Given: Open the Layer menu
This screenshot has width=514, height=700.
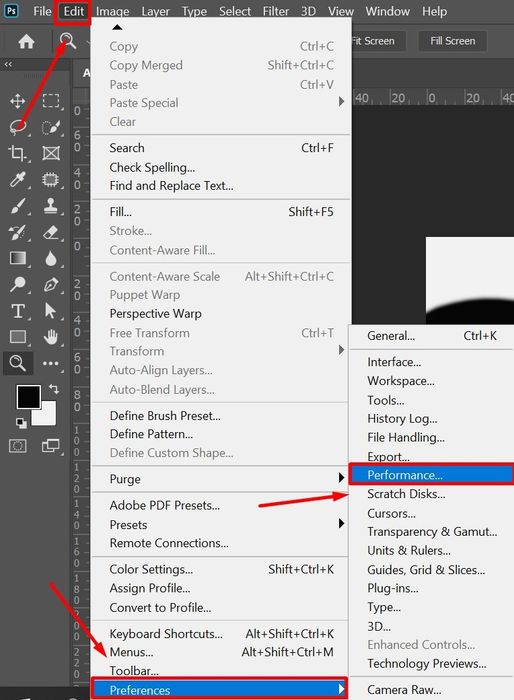Looking at the screenshot, I should [155, 11].
